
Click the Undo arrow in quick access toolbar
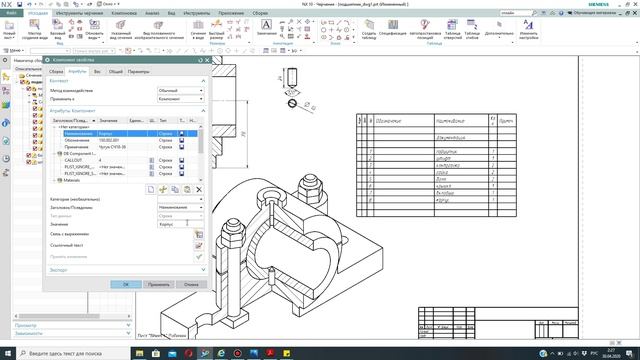click(29, 4)
